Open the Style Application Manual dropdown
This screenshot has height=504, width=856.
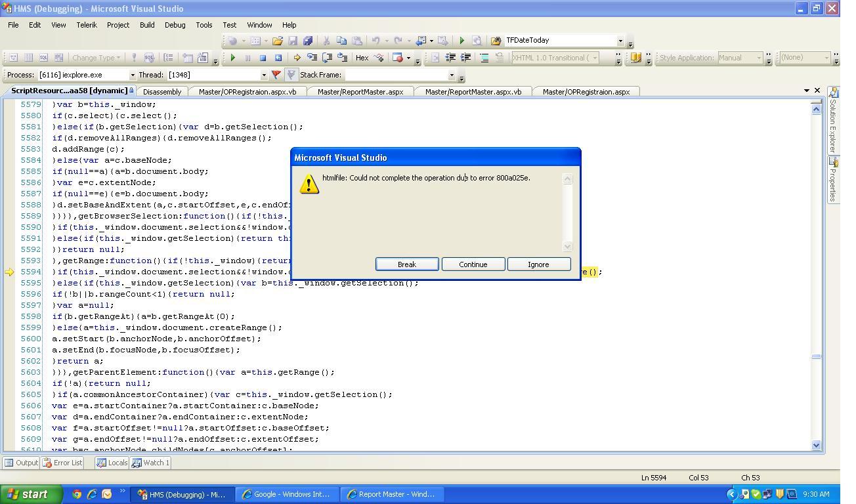[x=759, y=58]
